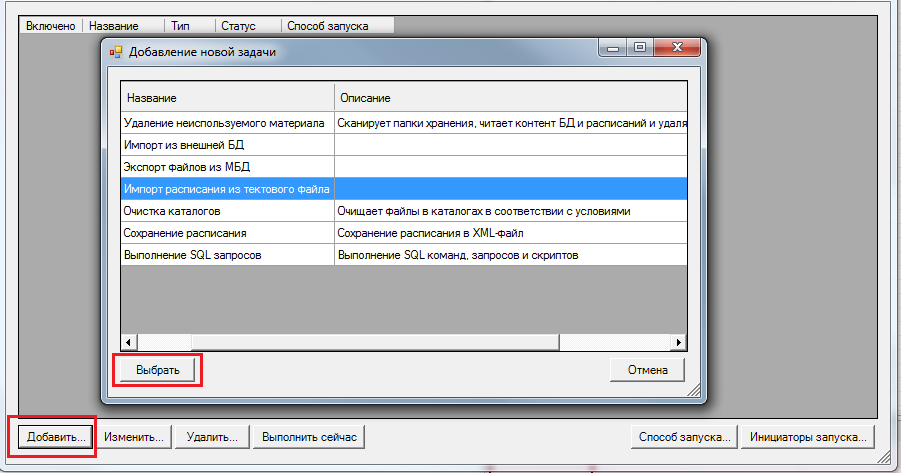Click the Отмена button
Viewport: 901px width, 473px height.
click(x=647, y=370)
